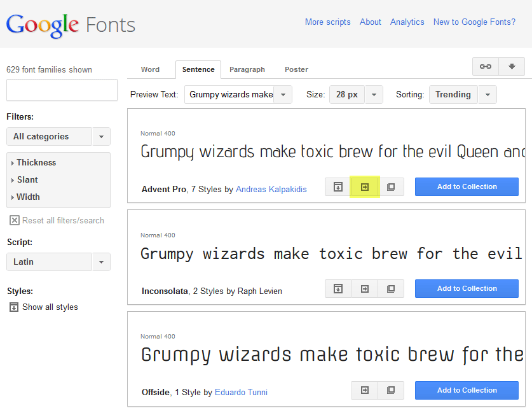Image resolution: width=532 pixels, height=413 pixels.
Task: Click the quick-use arrow icon for Inconsolata
Action: [365, 289]
